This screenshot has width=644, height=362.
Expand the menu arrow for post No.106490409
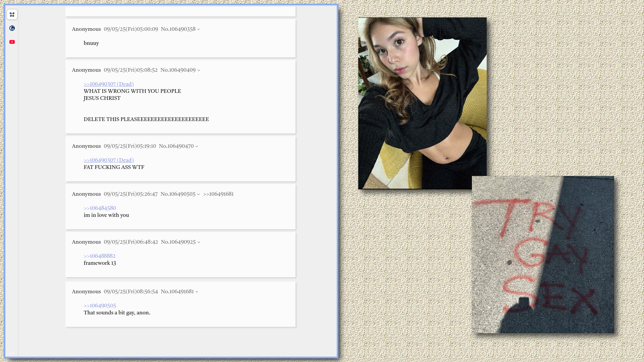pos(199,70)
